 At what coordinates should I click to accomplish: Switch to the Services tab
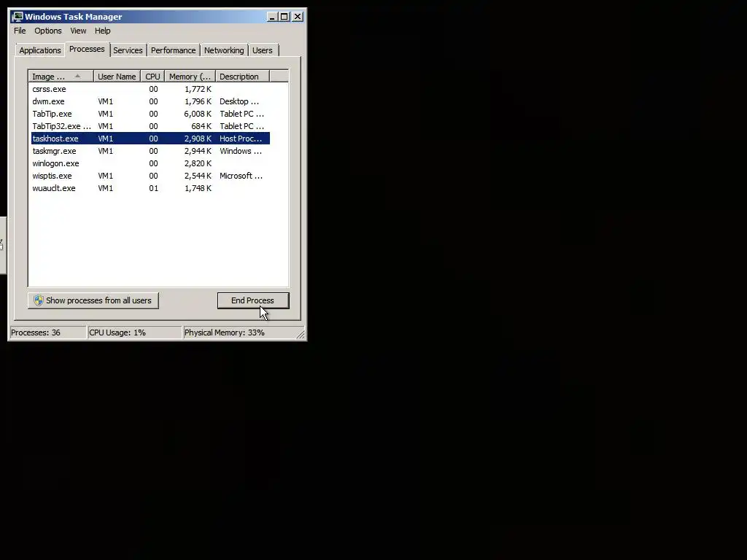pyautogui.click(x=128, y=50)
